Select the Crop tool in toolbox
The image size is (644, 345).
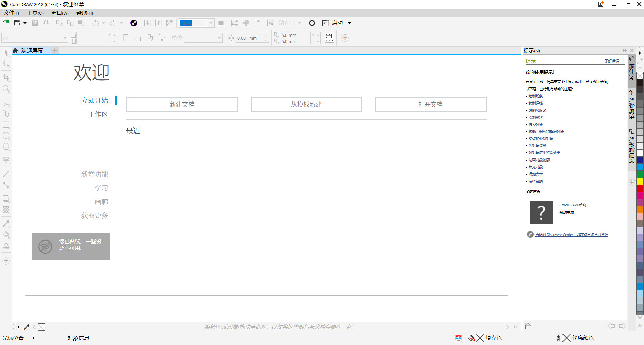coord(6,78)
